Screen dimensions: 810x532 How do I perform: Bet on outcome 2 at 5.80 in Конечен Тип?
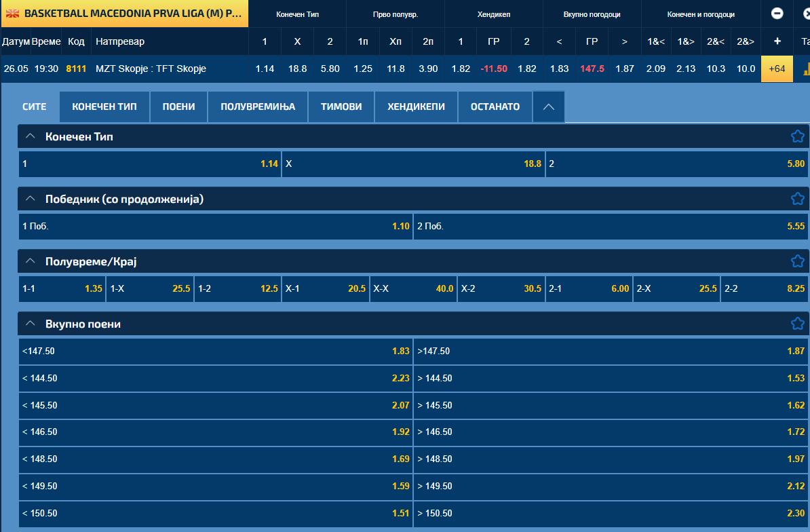[677, 164]
